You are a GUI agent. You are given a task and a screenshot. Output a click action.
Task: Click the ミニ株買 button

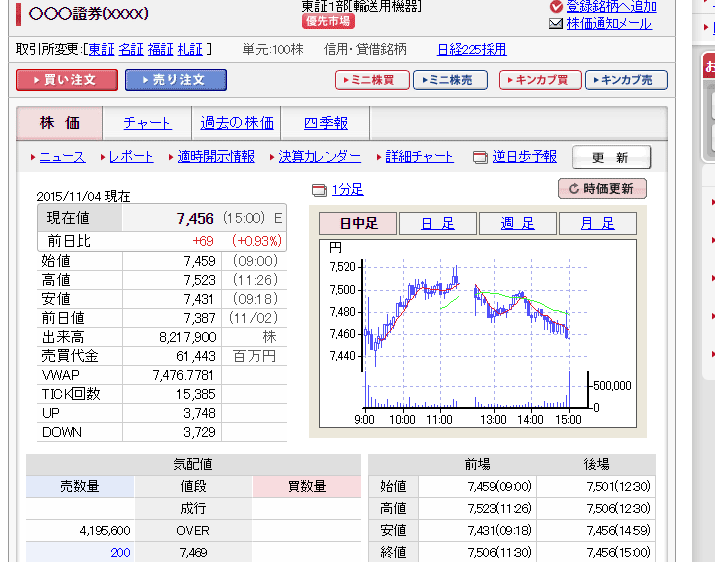[x=372, y=80]
